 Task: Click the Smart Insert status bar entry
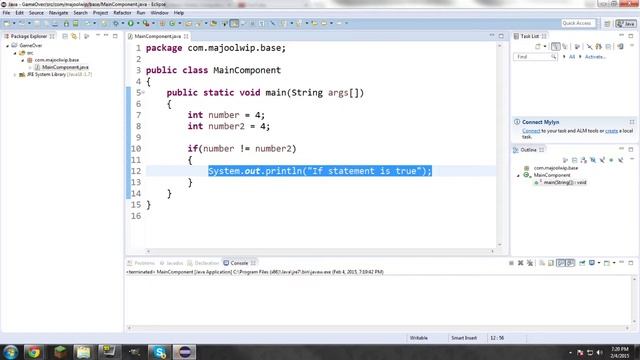464,338
